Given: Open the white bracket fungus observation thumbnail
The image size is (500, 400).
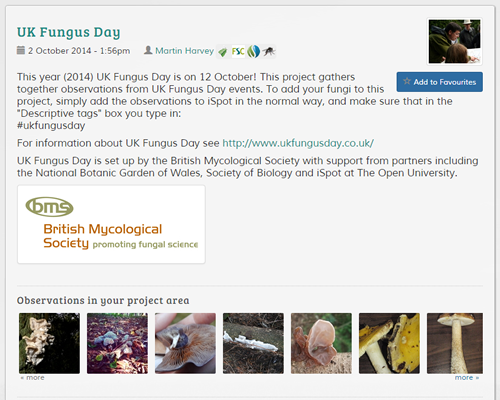Looking at the screenshot, I should (x=49, y=343).
